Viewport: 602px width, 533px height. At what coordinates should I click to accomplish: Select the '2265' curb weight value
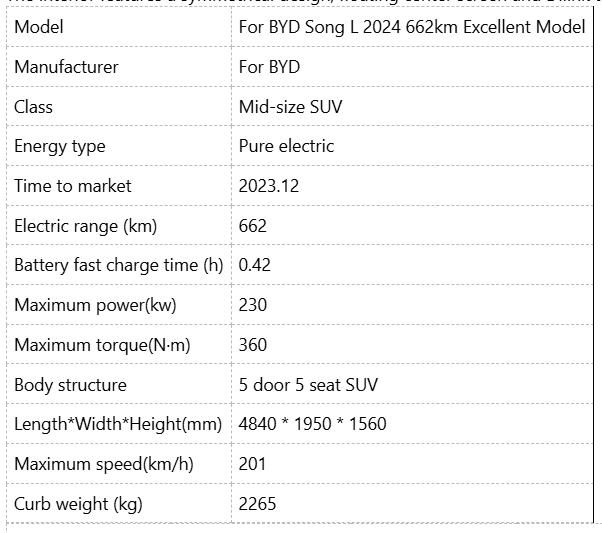point(258,504)
